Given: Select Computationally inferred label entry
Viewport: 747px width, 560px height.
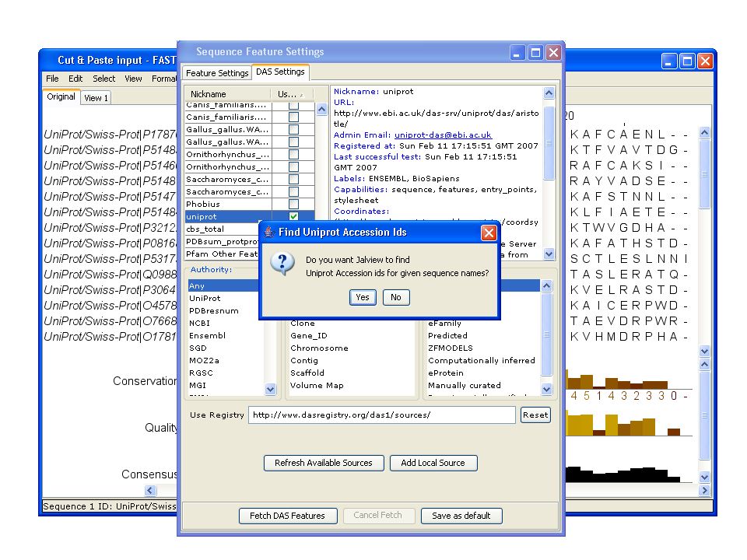Looking at the screenshot, I should click(x=482, y=360).
